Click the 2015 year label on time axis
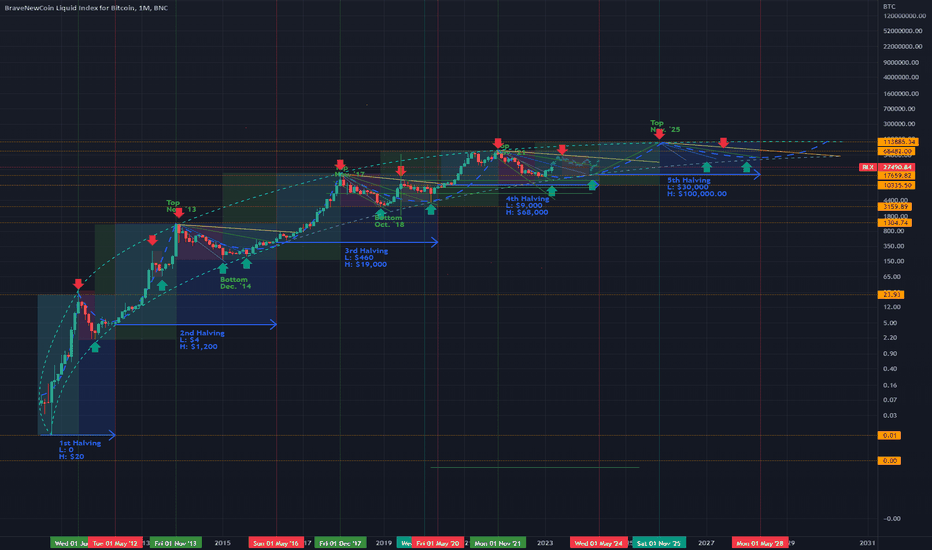The image size is (932, 550). 222,543
